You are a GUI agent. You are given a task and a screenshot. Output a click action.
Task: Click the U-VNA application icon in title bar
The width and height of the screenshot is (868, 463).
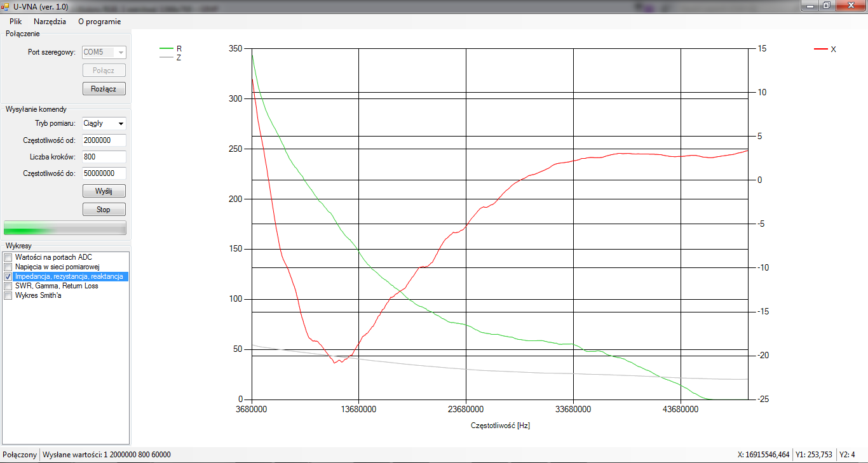pyautogui.click(x=6, y=6)
